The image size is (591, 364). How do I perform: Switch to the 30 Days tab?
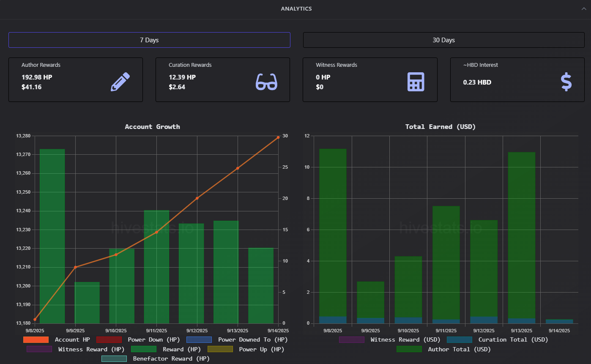pyautogui.click(x=443, y=40)
